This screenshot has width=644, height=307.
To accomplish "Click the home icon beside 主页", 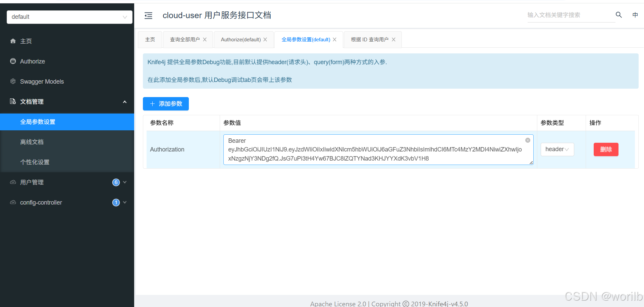I will [x=13, y=41].
